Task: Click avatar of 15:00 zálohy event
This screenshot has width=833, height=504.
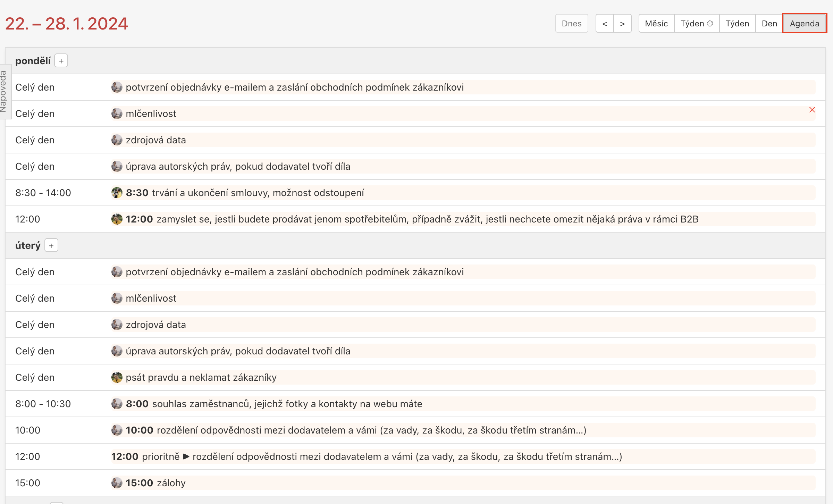Action: click(117, 483)
